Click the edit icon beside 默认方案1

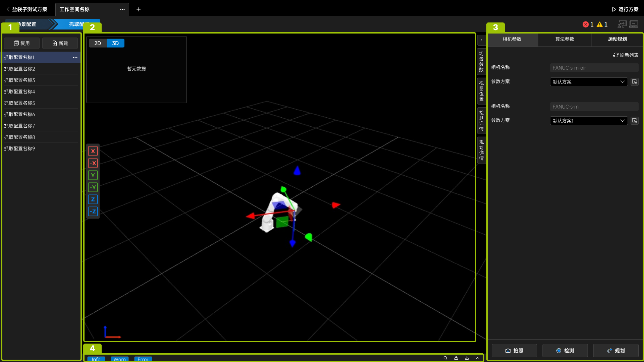634,121
